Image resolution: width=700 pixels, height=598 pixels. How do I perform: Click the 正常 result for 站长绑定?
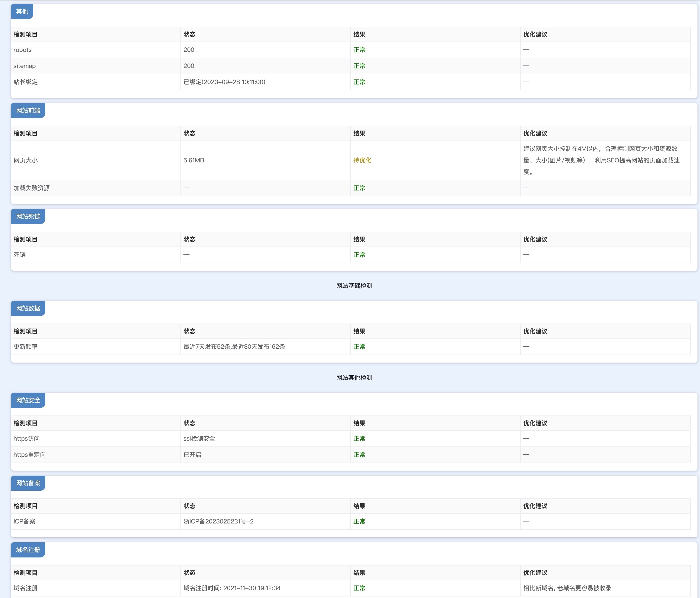(360, 82)
